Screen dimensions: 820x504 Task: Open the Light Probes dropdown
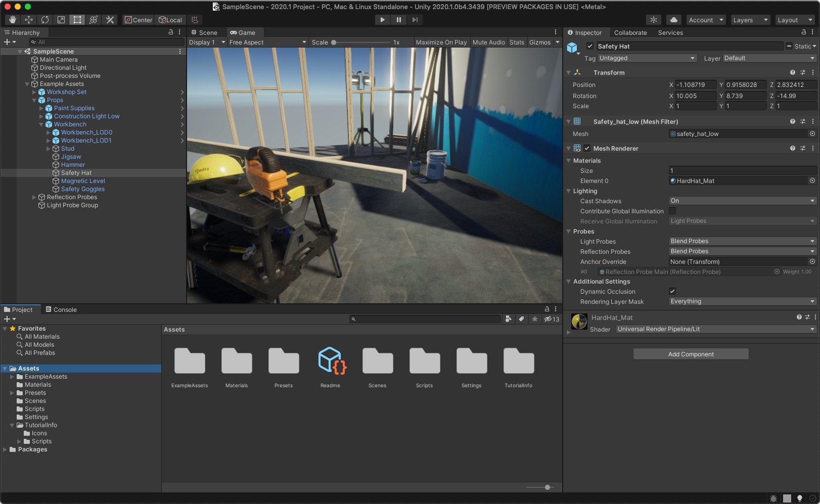click(742, 241)
